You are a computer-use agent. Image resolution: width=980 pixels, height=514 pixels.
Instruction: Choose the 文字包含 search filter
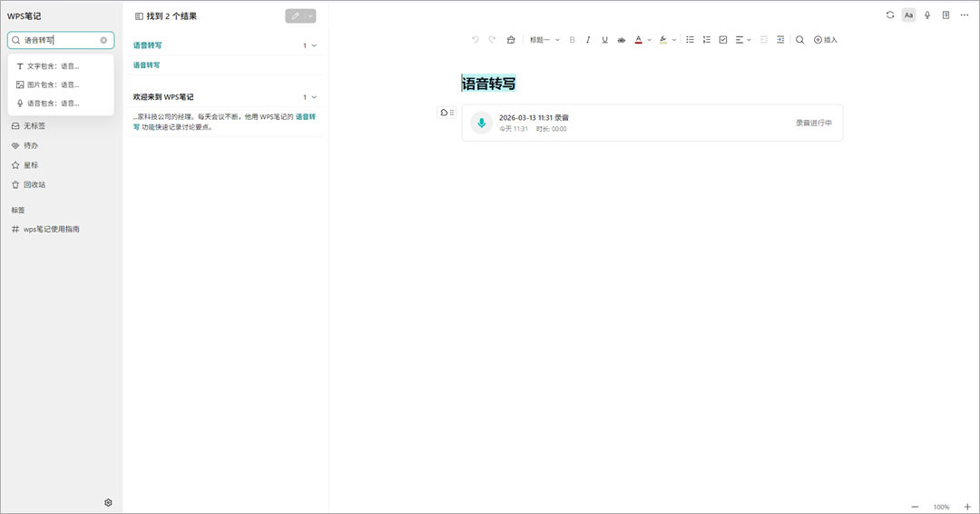click(x=61, y=65)
